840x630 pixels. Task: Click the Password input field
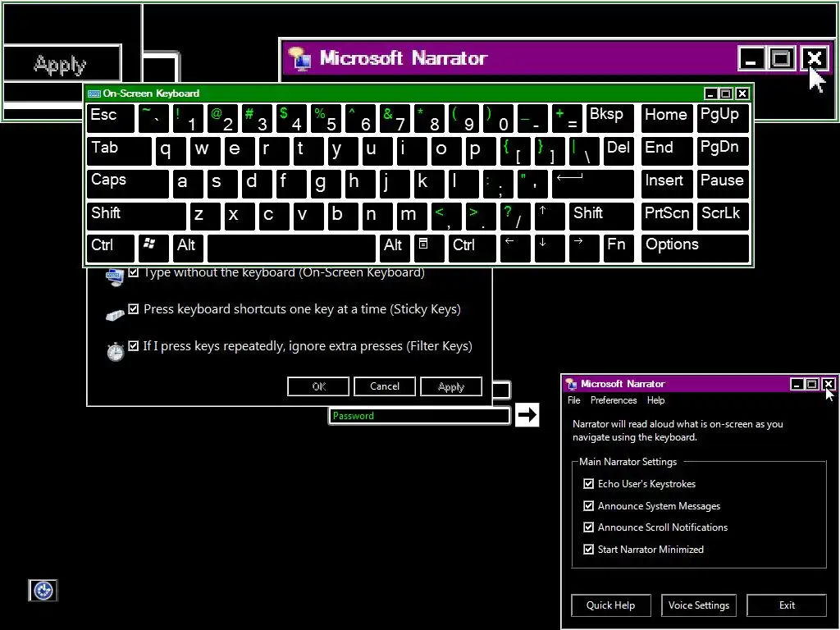[x=419, y=416]
